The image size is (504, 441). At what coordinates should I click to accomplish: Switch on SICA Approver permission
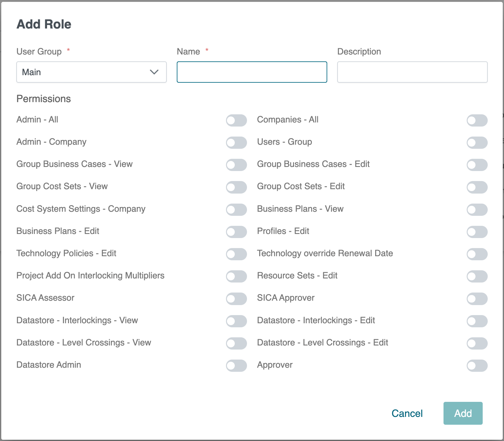pyautogui.click(x=477, y=298)
